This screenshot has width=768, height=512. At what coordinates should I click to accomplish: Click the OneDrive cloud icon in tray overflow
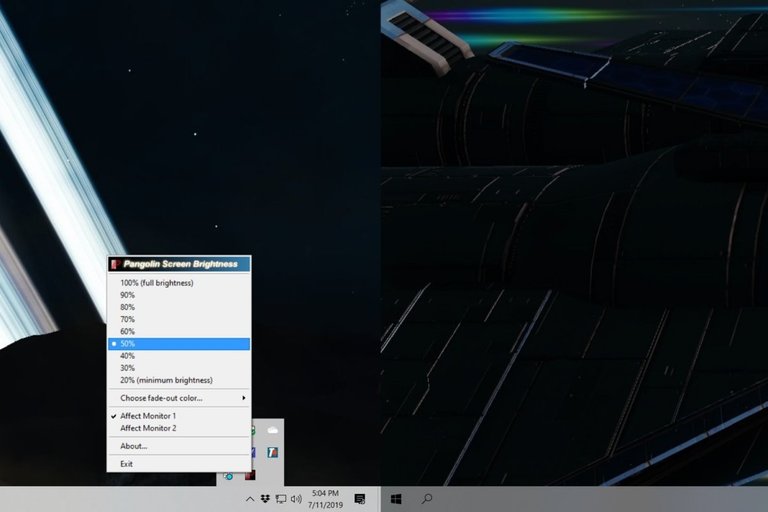272,430
